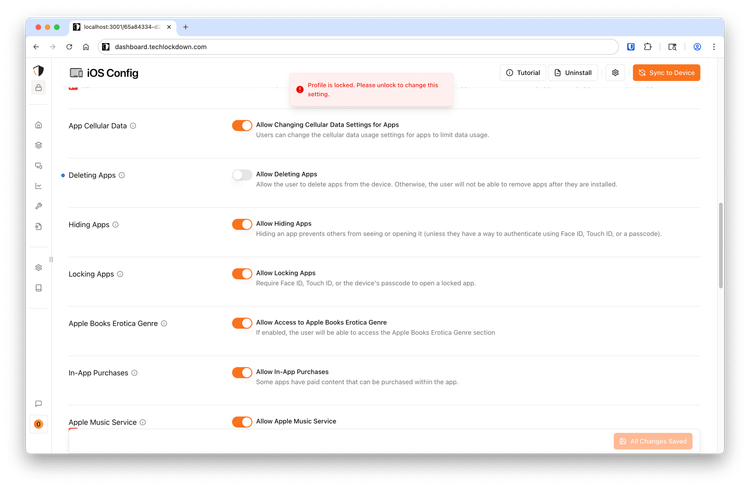Click the home icon in left sidebar
This screenshot has width=750, height=488.
pyautogui.click(x=38, y=125)
